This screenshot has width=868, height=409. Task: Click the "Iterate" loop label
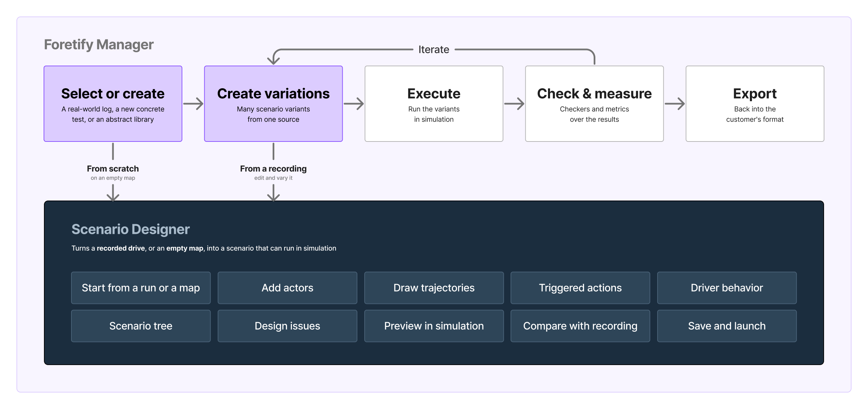point(434,49)
